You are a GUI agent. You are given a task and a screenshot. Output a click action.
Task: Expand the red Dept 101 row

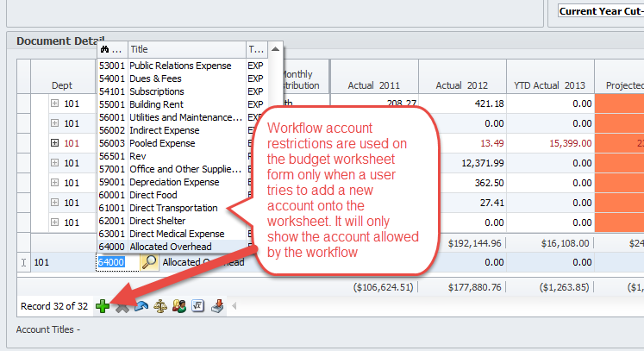click(55, 143)
